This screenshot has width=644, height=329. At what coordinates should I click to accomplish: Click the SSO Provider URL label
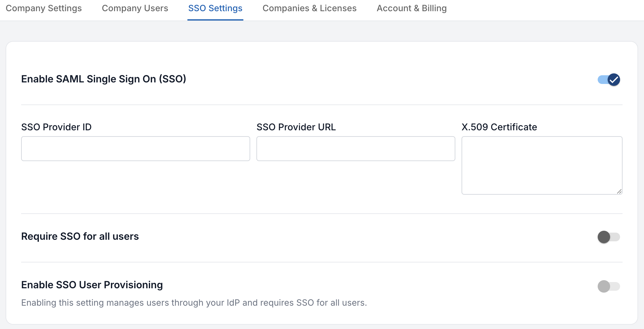(296, 127)
